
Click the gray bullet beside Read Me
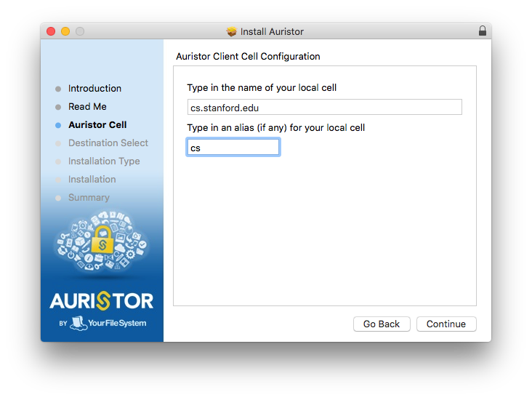coord(58,107)
